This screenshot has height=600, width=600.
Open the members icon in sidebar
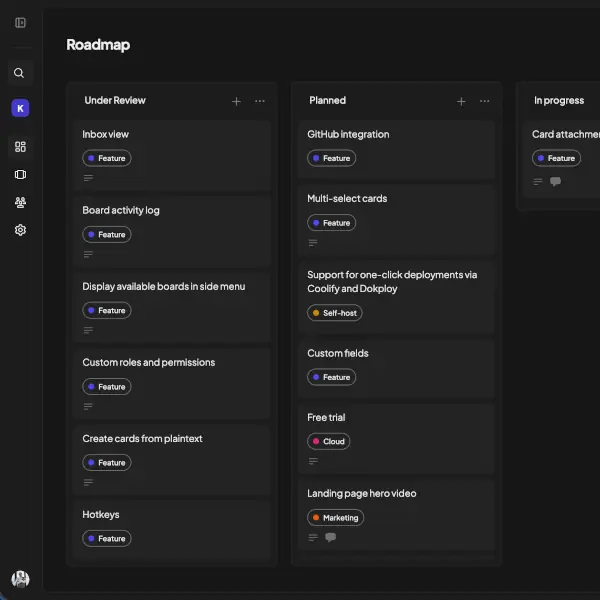(x=20, y=202)
